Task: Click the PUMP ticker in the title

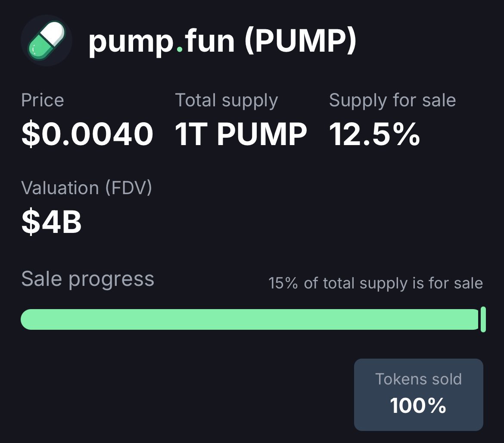Action: coord(301,41)
